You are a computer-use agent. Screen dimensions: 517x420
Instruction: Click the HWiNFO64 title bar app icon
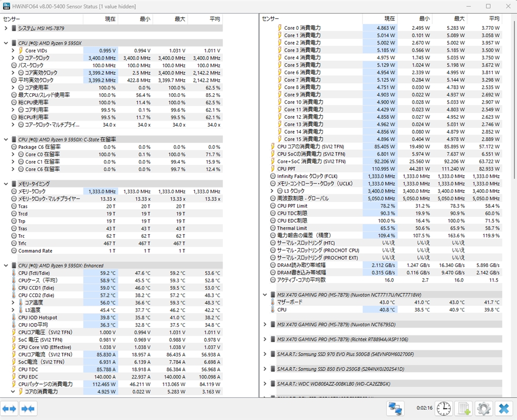(7, 6)
